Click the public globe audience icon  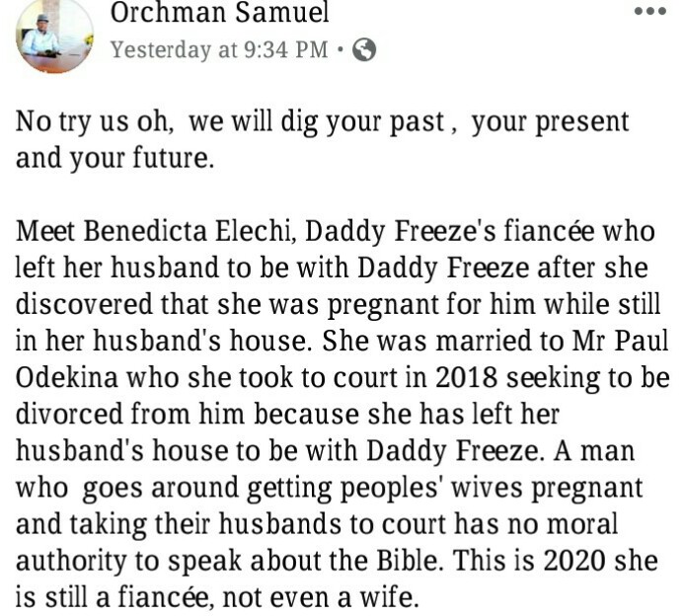(364, 49)
